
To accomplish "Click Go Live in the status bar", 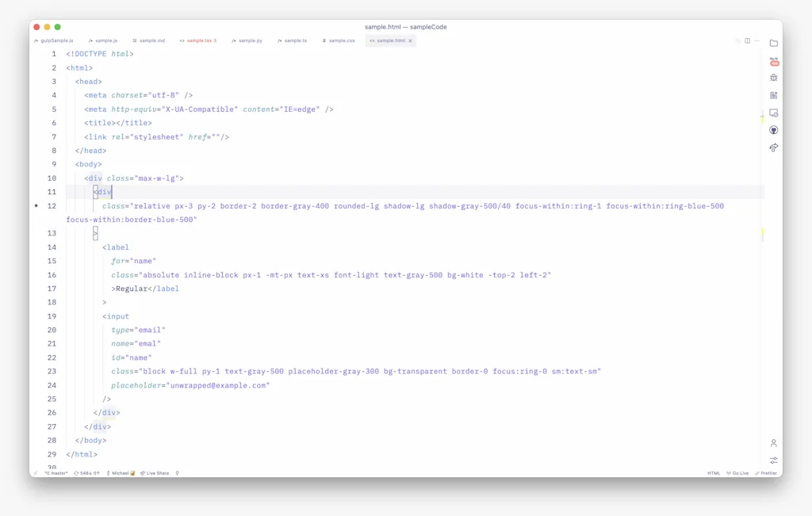I will (x=737, y=473).
